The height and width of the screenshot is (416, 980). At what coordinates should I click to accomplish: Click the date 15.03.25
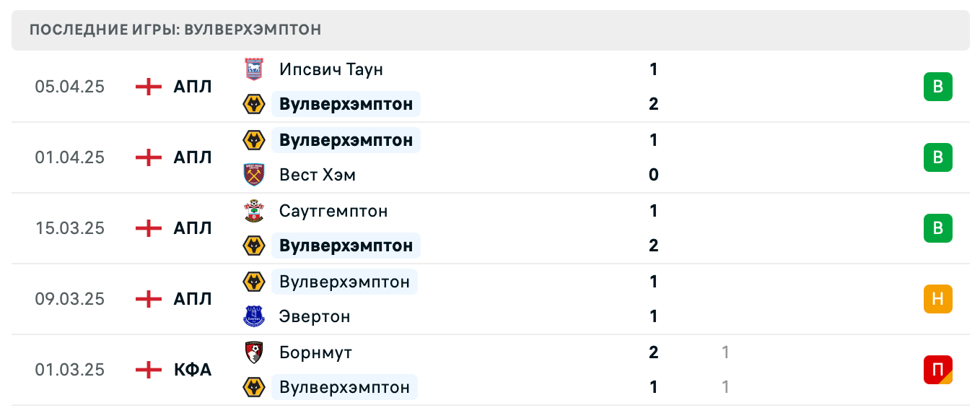click(70, 228)
